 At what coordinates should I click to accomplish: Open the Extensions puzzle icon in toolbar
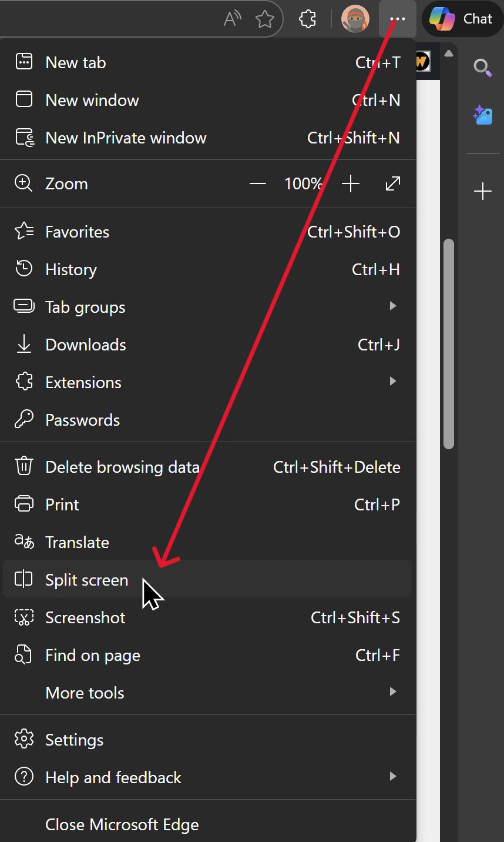(308, 19)
